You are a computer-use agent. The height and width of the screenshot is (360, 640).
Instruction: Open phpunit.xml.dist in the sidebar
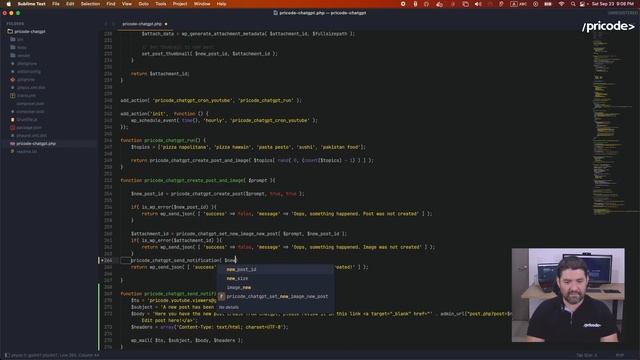(31, 136)
